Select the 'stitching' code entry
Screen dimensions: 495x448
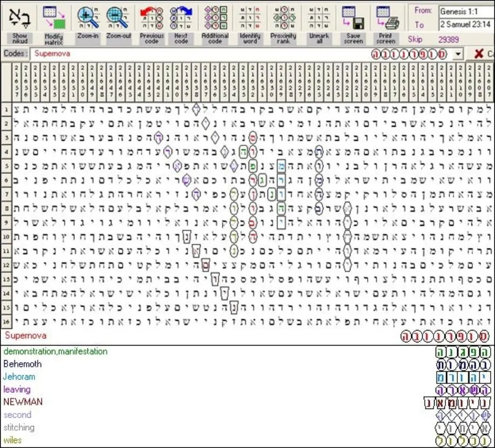point(19,428)
